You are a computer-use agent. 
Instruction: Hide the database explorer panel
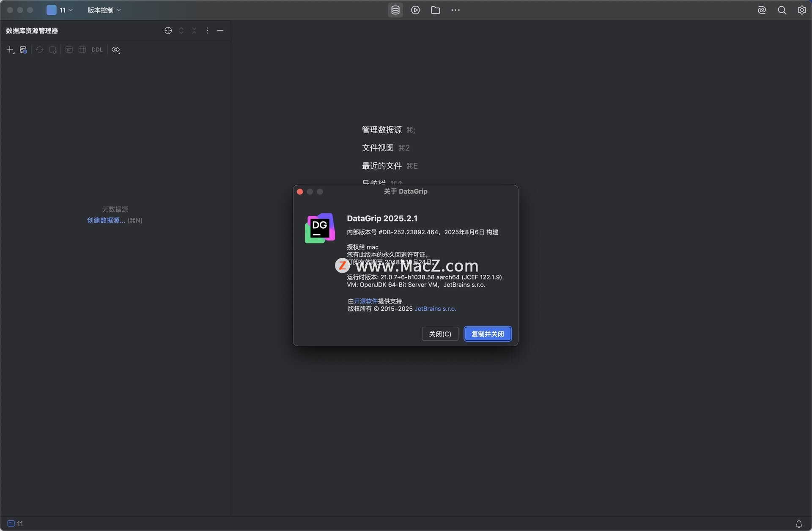point(220,30)
